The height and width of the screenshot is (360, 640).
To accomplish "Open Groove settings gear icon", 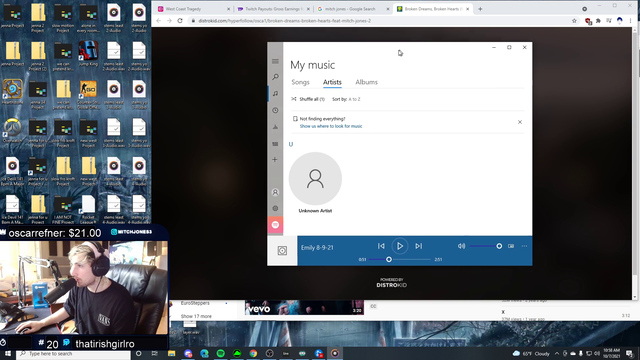I will pyautogui.click(x=275, y=208).
